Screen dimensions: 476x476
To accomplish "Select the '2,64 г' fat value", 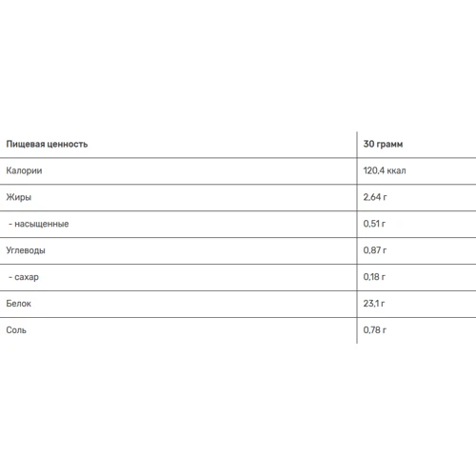I will (375, 197).
